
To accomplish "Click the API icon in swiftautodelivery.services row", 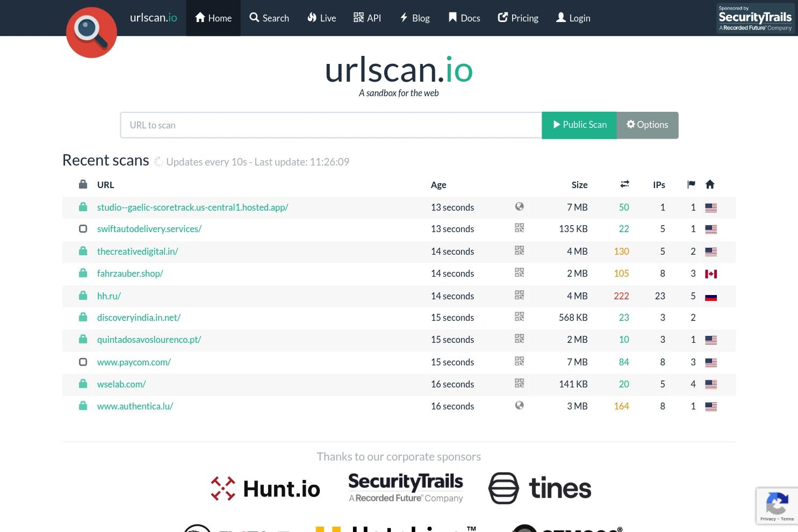I will [x=519, y=228].
